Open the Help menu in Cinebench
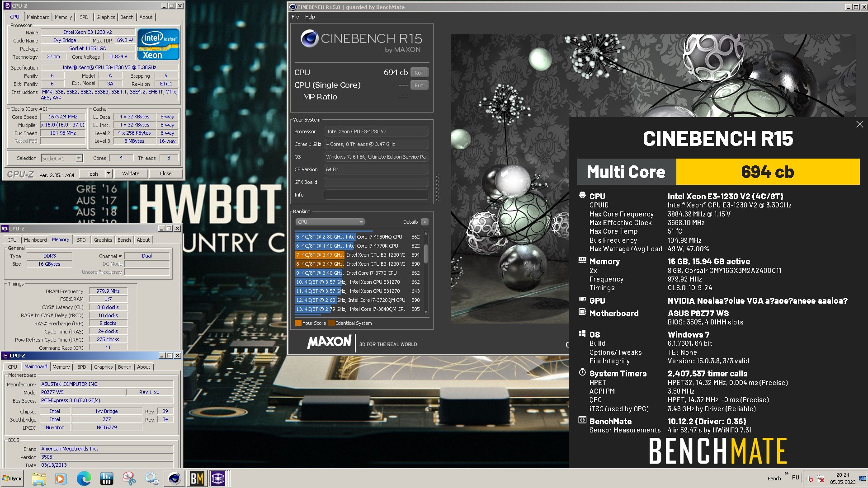The width and height of the screenshot is (868, 488). click(310, 17)
